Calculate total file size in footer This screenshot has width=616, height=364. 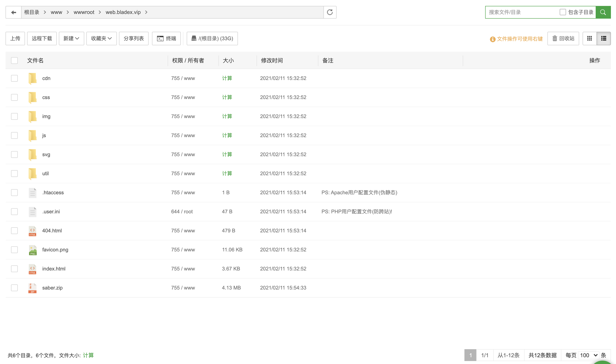click(88, 355)
